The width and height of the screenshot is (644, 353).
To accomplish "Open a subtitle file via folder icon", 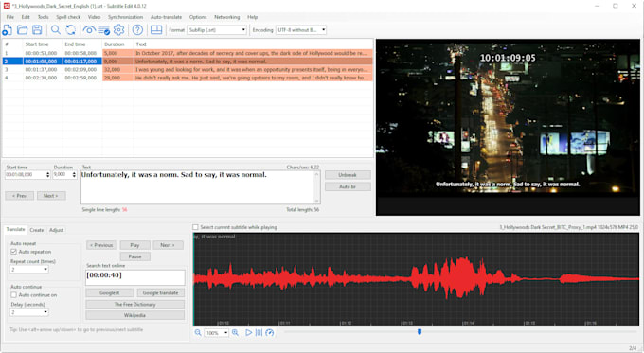I will click(22, 30).
